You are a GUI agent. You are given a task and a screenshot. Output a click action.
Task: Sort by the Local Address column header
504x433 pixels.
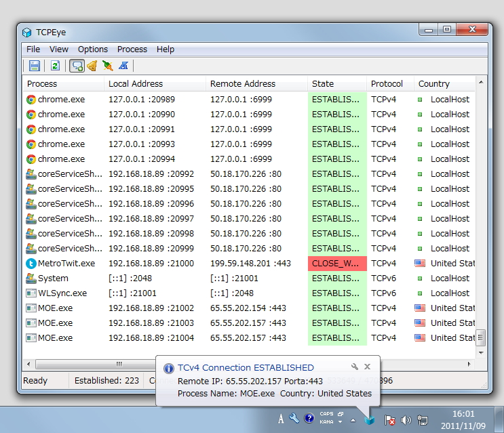[155, 84]
